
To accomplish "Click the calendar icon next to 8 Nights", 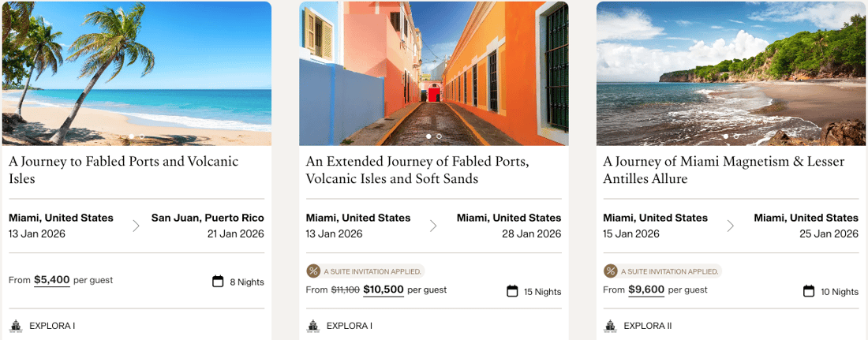I will click(x=218, y=282).
